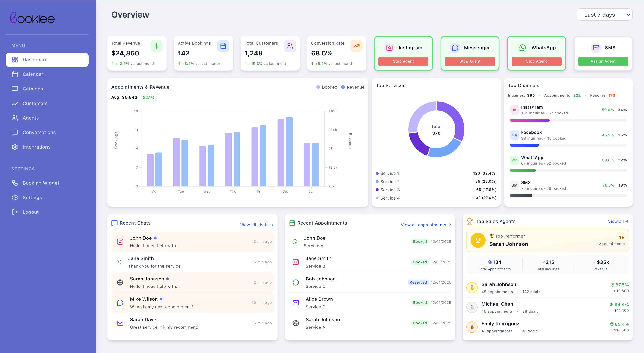Open the Last 7 days dropdown

click(604, 15)
